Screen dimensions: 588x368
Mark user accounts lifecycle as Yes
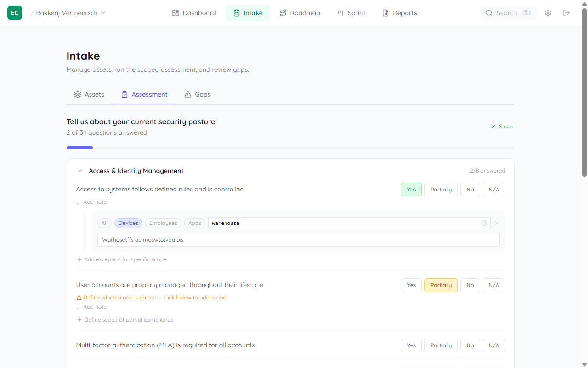point(411,285)
